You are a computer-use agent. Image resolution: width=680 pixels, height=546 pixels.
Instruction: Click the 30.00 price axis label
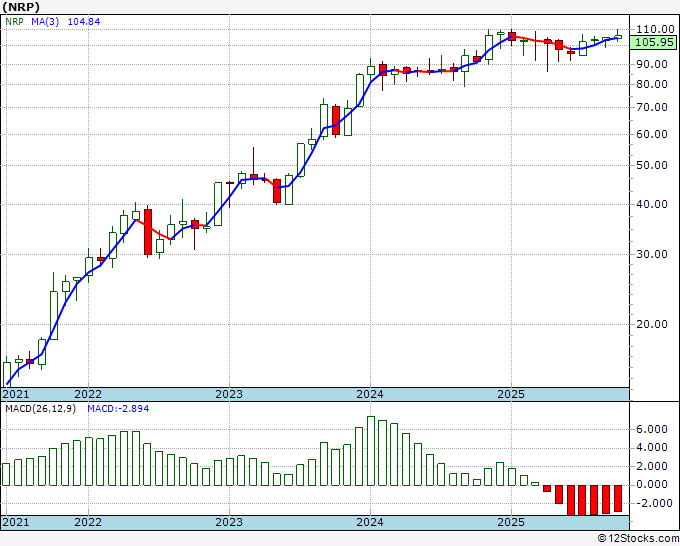tap(652, 254)
